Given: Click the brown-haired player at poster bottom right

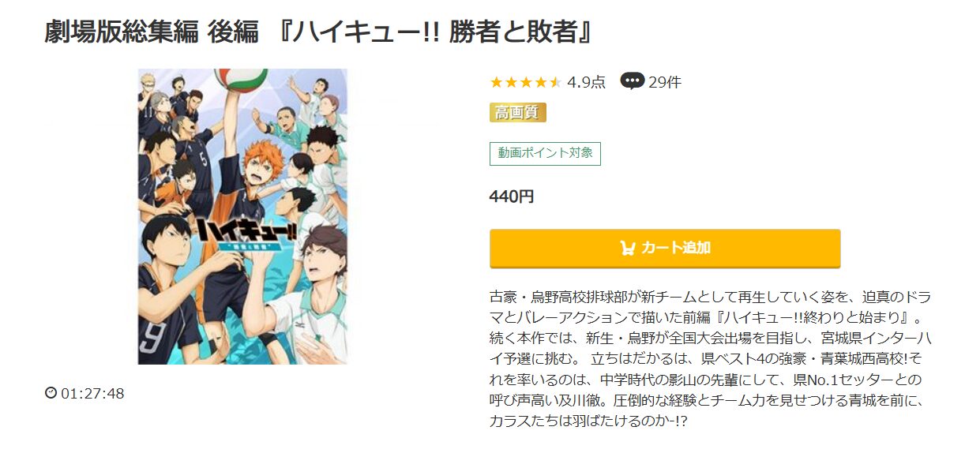Looking at the screenshot, I should [x=319, y=260].
